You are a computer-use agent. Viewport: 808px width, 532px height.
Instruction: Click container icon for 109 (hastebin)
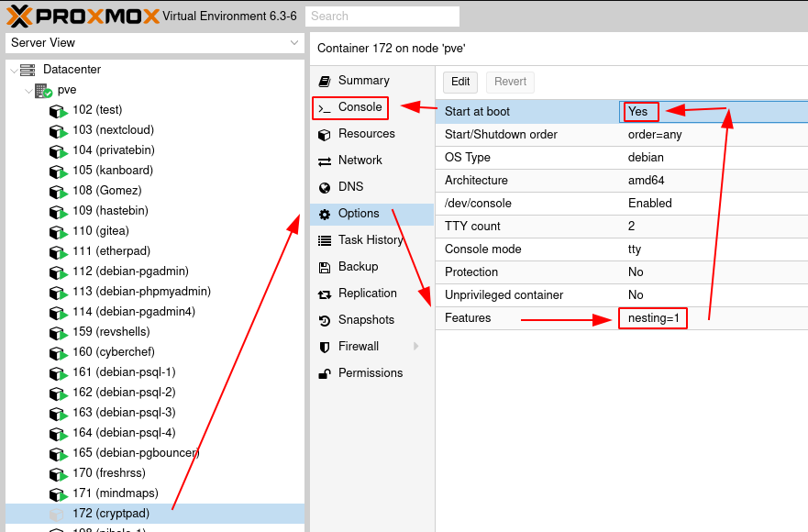(x=58, y=211)
